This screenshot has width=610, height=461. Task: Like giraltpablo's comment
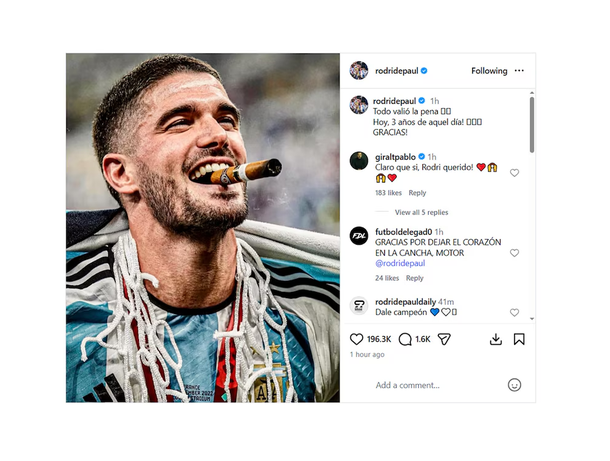click(x=515, y=173)
